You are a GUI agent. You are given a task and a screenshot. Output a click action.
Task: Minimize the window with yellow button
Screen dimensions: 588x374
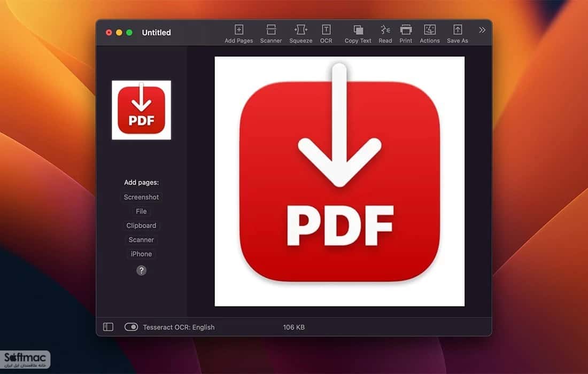pos(119,33)
